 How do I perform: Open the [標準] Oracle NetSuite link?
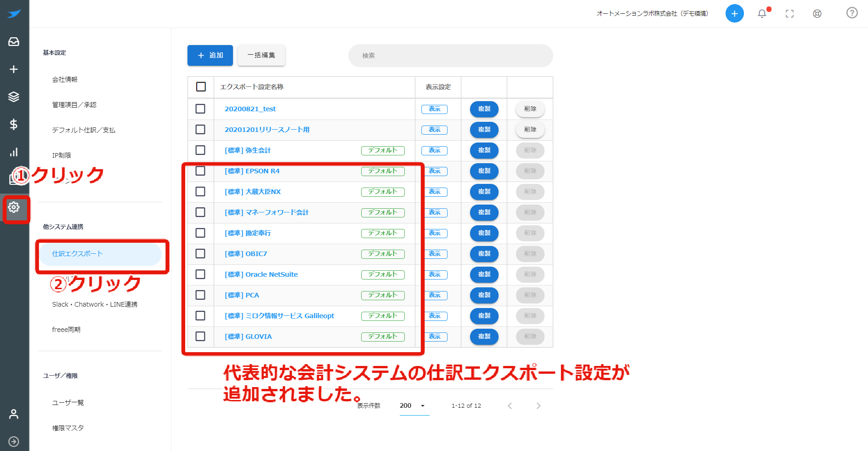click(261, 274)
